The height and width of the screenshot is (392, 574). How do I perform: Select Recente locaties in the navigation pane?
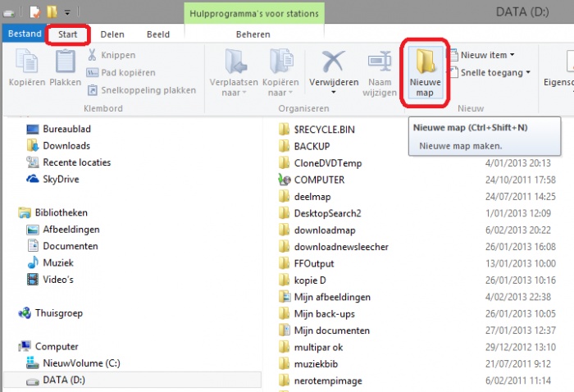tap(68, 162)
